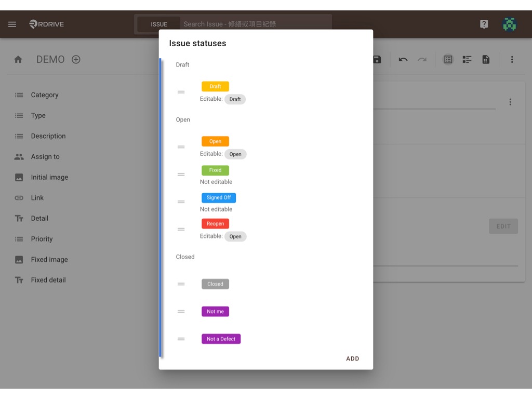This screenshot has width=532, height=399.
Task: Click the RDRIVE logo
Action: (46, 24)
